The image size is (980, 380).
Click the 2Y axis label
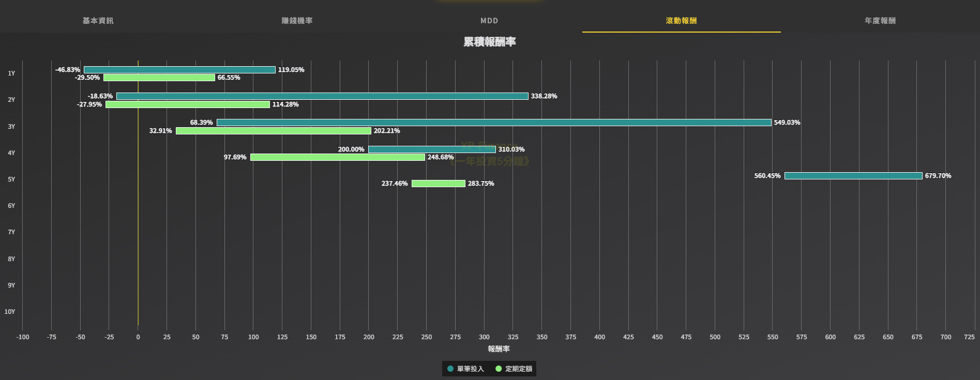11,100
